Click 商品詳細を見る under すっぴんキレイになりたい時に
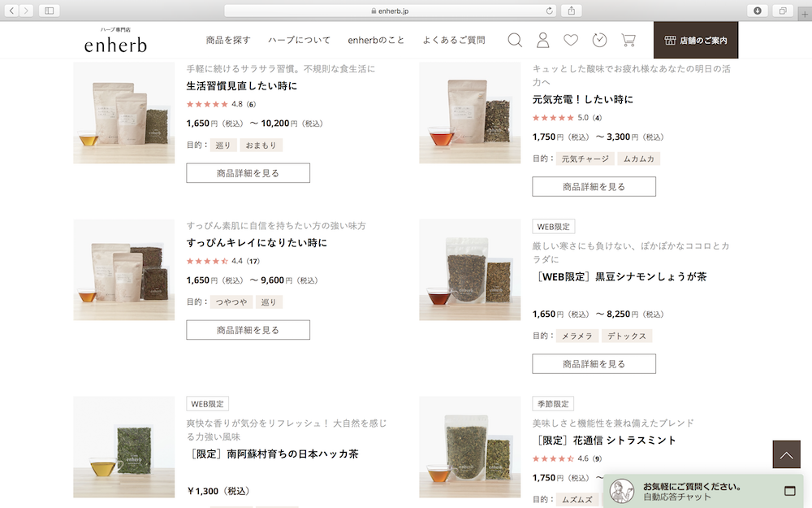Viewport: 812px width, 508px height. point(248,330)
